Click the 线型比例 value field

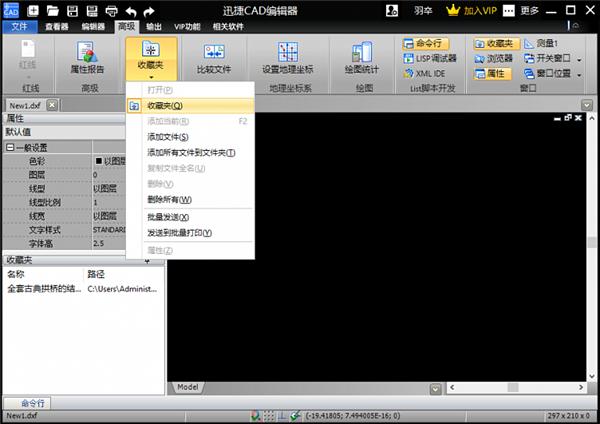tap(109, 202)
